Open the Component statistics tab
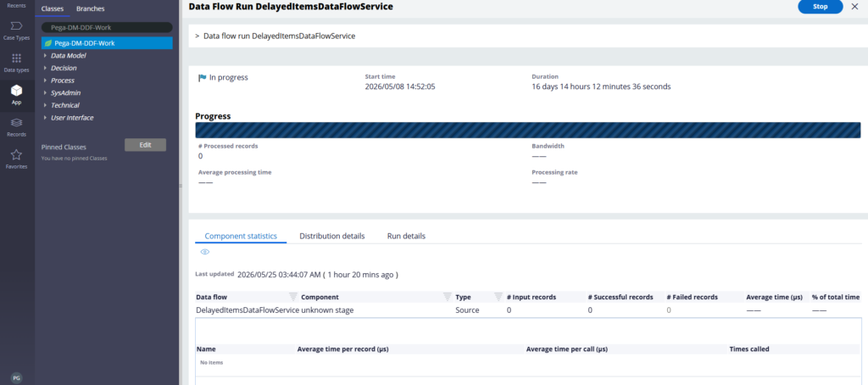Image resolution: width=868 pixels, height=385 pixels. (x=241, y=236)
